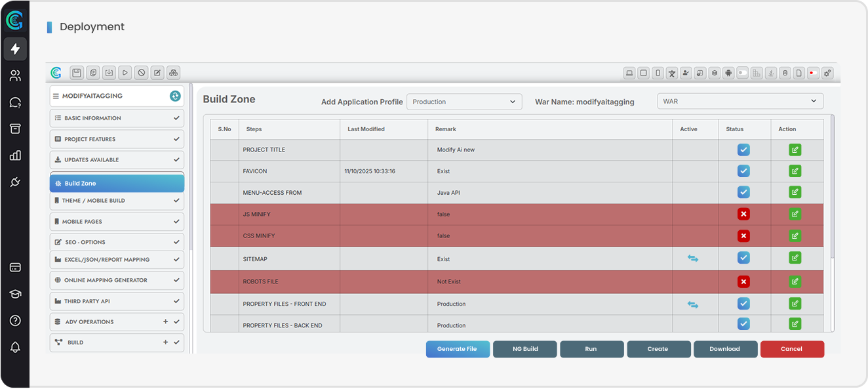This screenshot has height=389, width=868.
Task: Click the NG Build button
Action: (524, 349)
